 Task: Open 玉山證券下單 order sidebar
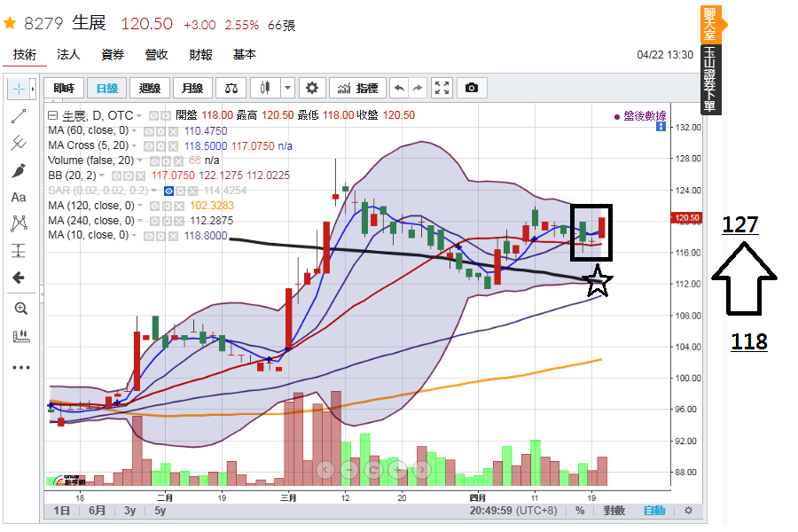[710, 80]
